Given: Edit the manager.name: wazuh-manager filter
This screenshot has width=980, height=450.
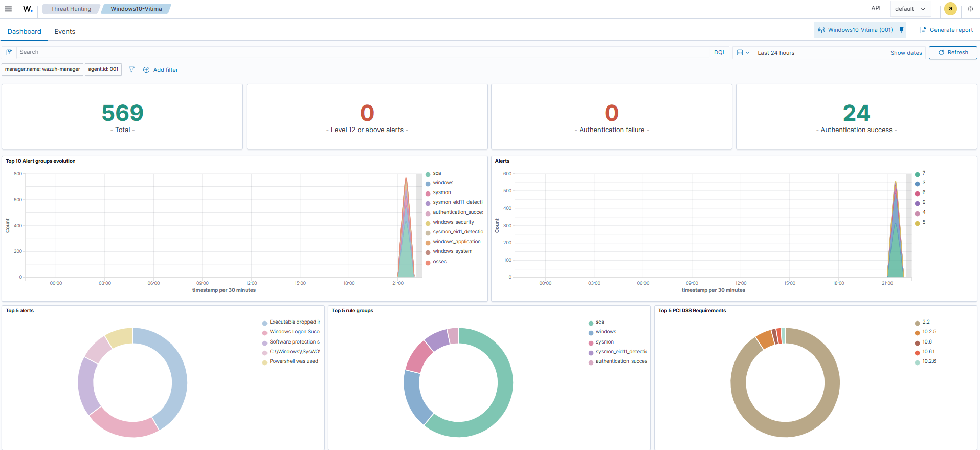Looking at the screenshot, I should tap(42, 69).
